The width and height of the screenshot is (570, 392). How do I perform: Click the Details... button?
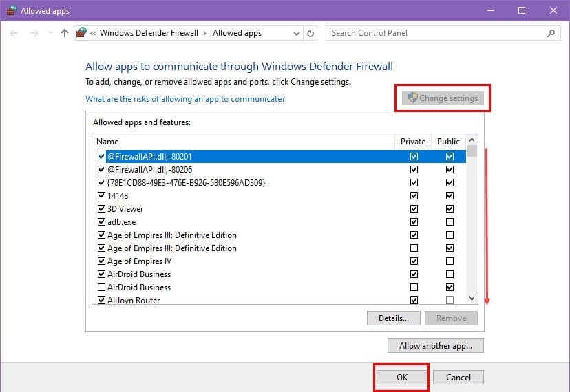click(394, 318)
